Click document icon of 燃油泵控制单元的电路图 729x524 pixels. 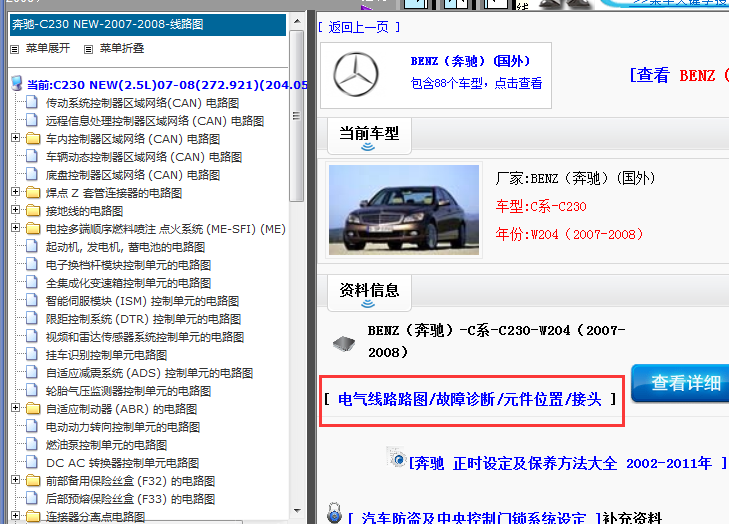32,444
